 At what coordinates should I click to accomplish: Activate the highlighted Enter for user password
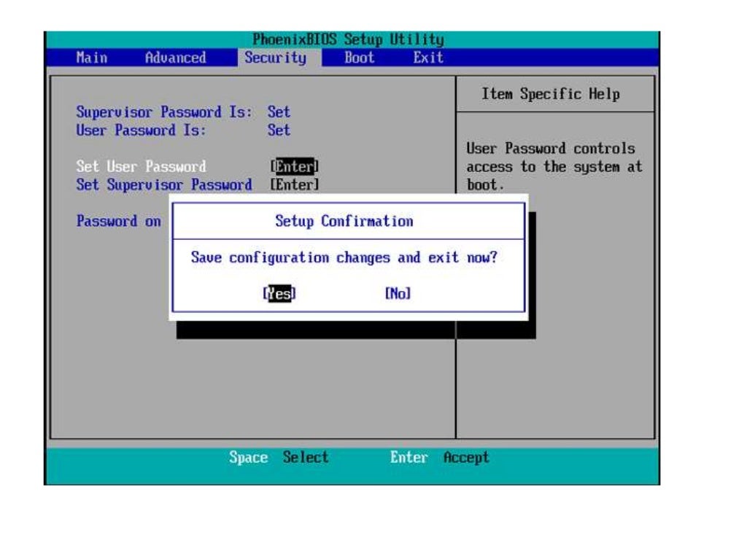[x=294, y=166]
